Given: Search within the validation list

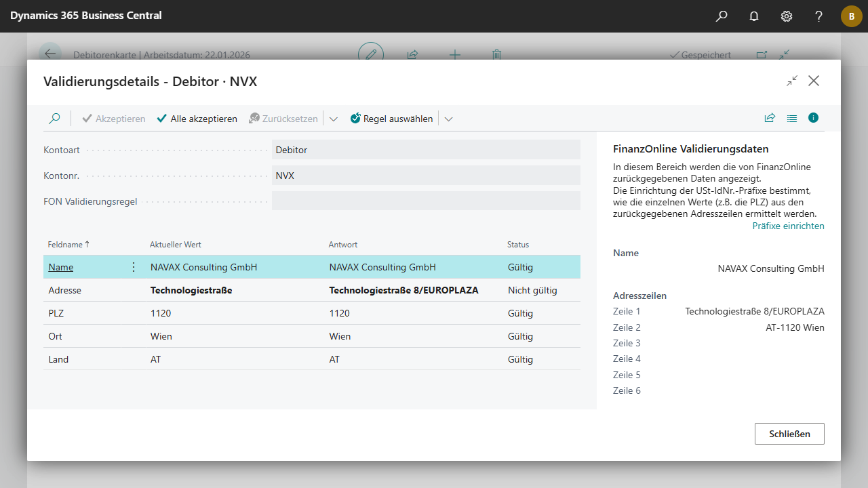Looking at the screenshot, I should (x=54, y=119).
